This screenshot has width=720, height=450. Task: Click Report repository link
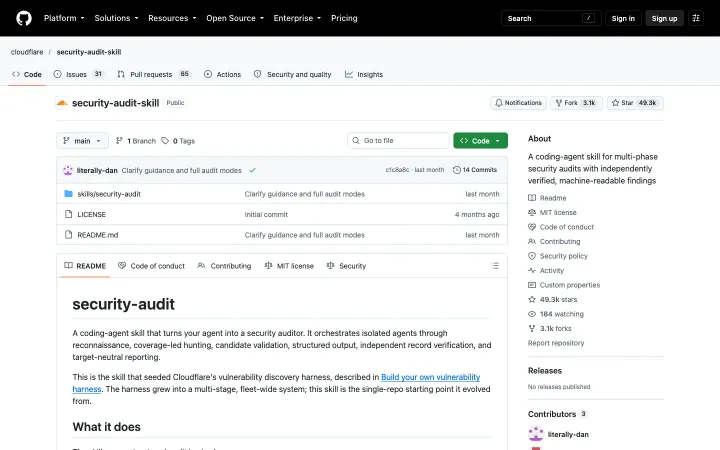pos(556,343)
